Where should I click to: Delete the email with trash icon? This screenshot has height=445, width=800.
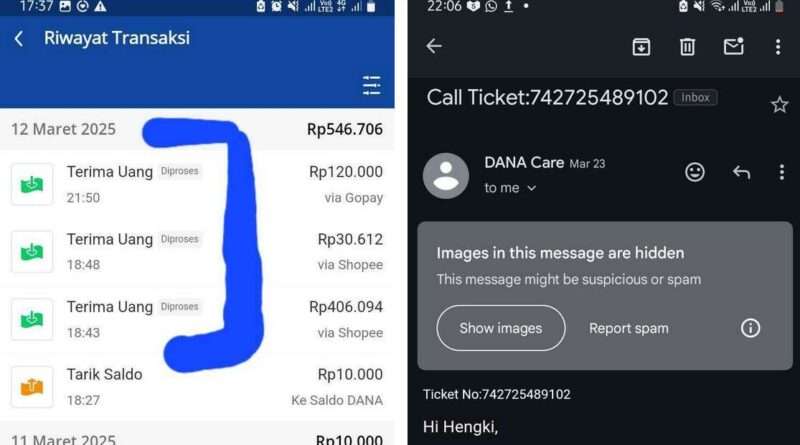tap(687, 46)
